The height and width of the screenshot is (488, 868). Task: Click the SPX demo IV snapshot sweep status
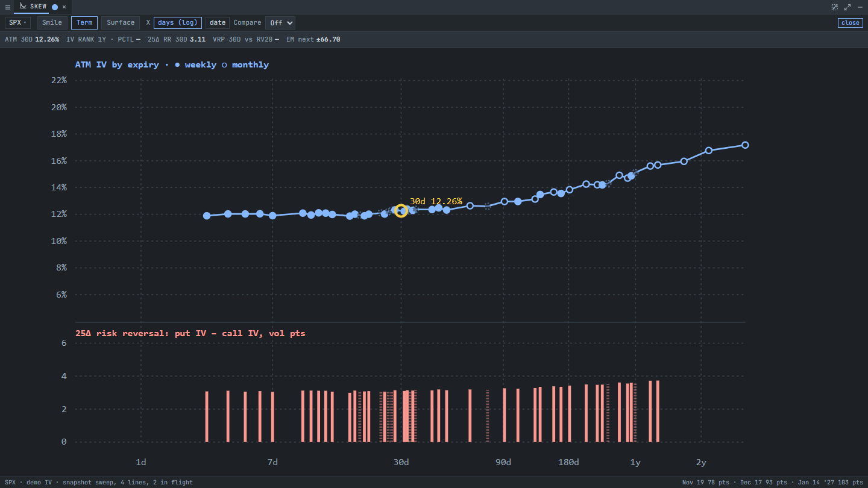pos(99,482)
